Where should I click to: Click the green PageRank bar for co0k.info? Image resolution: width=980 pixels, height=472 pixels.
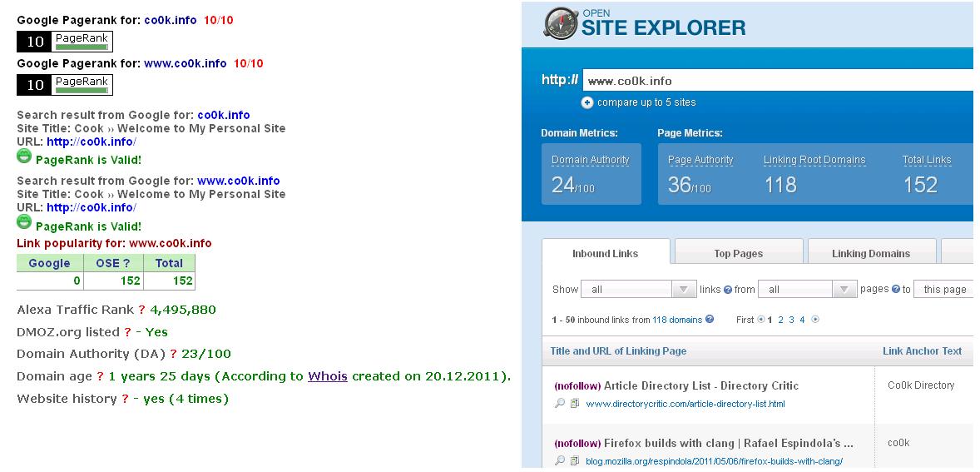[82, 47]
